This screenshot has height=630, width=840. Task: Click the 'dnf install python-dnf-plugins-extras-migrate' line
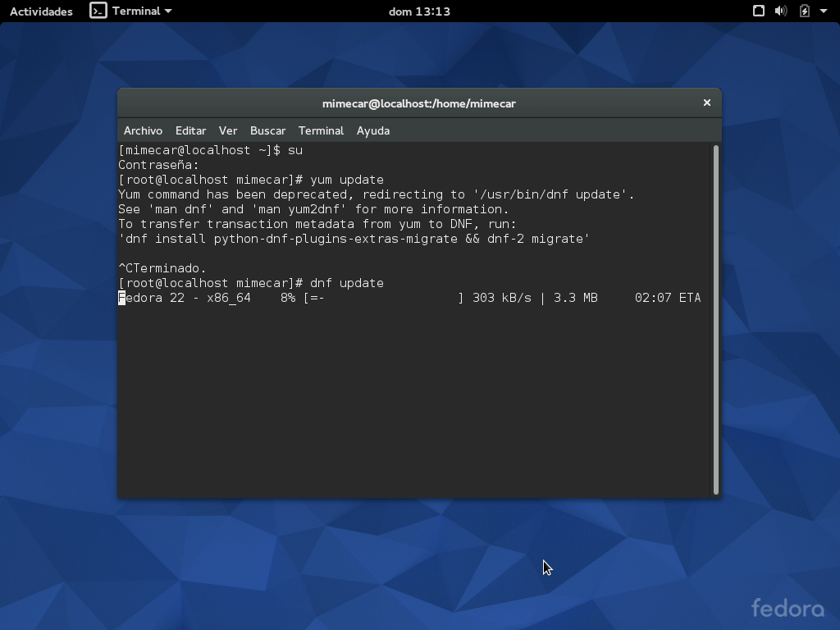pyautogui.click(x=354, y=239)
